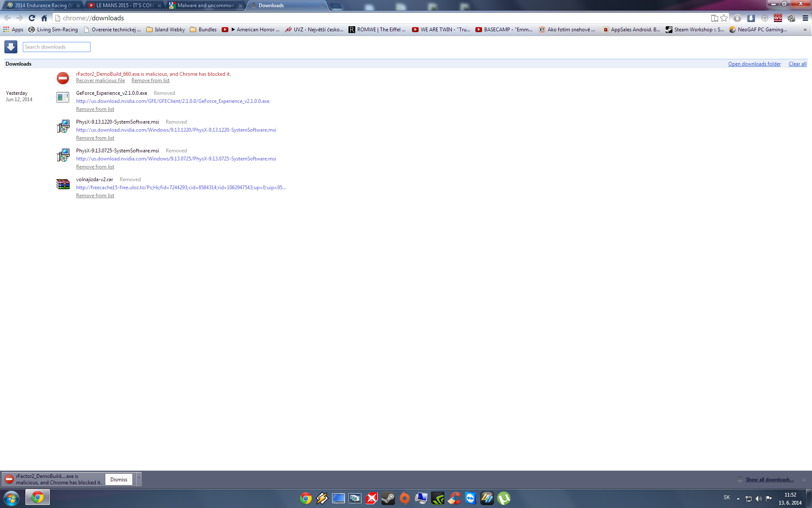Reload the current page
This screenshot has height=508, width=812.
(x=32, y=18)
